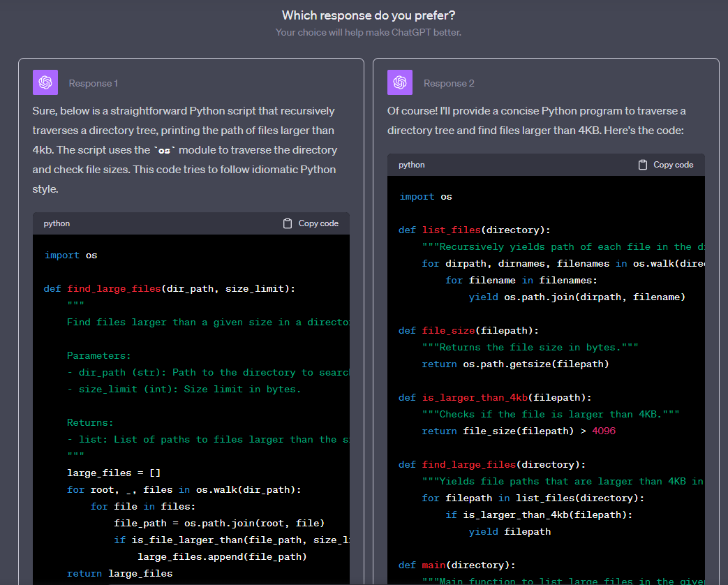Select the clipboard icon in Response 2's code block
This screenshot has height=585, width=728.
[641, 164]
